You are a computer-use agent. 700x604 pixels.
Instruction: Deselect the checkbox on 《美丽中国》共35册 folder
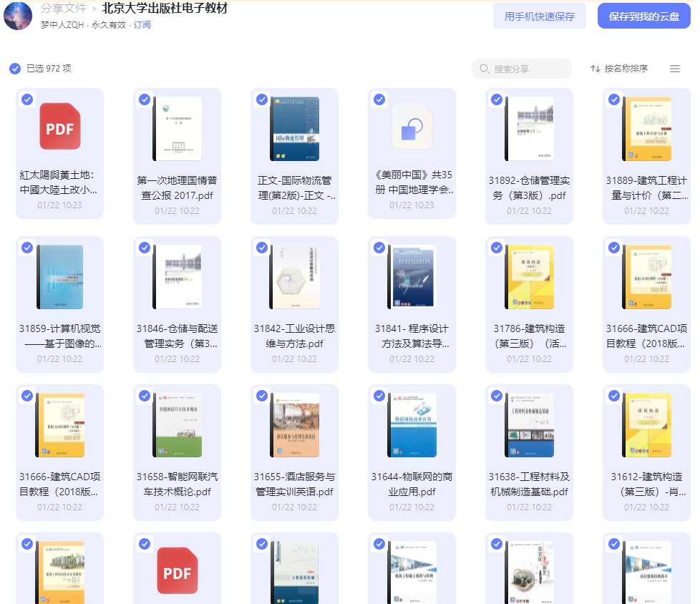tap(379, 99)
